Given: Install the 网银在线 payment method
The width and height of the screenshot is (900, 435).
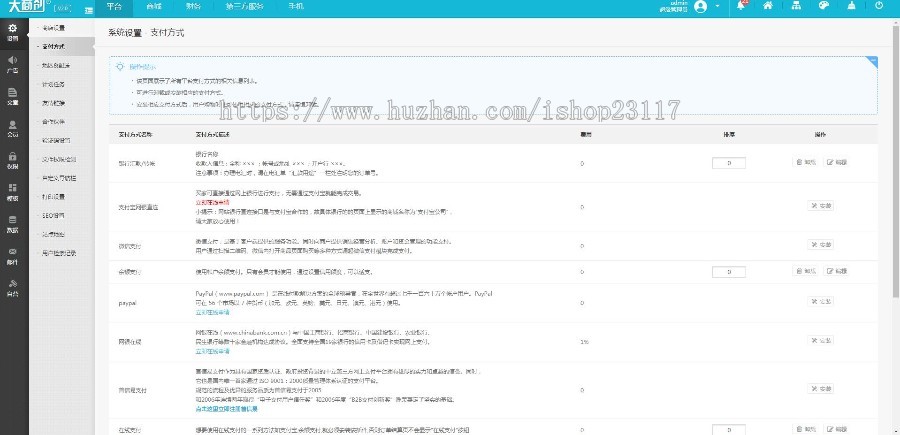Looking at the screenshot, I should [821, 340].
